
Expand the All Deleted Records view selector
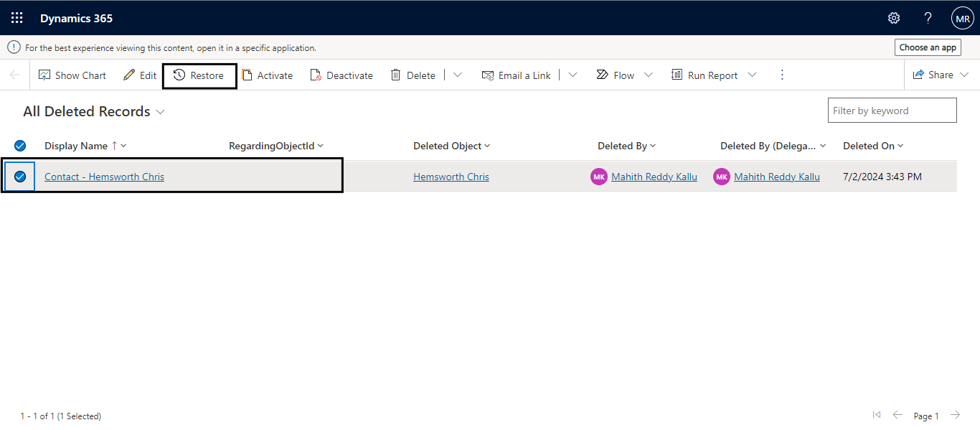point(161,112)
